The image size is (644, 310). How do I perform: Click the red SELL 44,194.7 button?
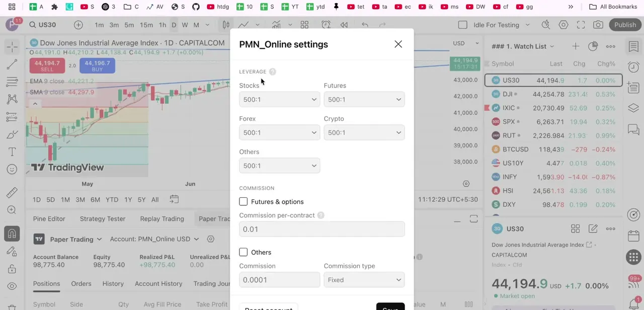[47, 65]
